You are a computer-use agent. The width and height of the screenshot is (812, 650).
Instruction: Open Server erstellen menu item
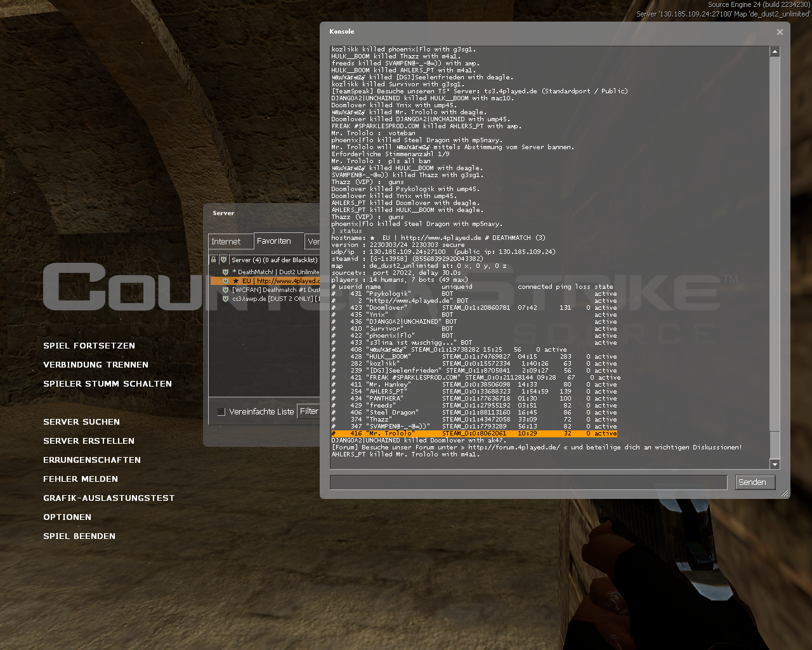[89, 441]
